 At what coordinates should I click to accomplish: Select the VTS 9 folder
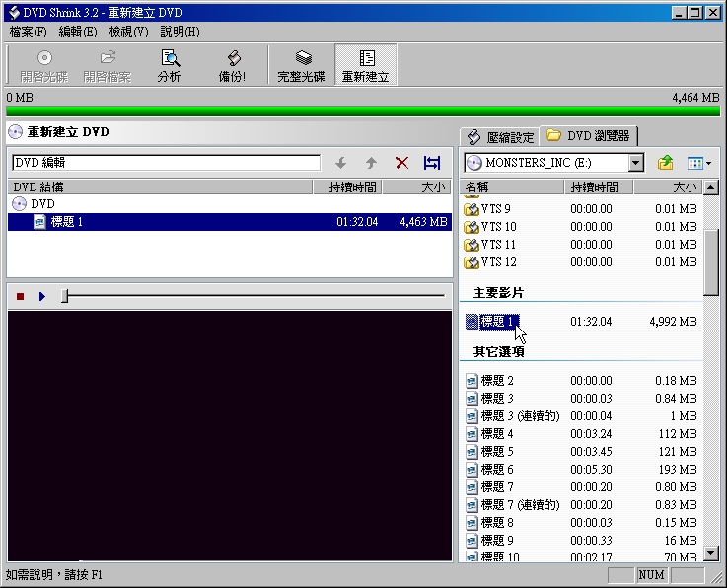pyautogui.click(x=496, y=209)
